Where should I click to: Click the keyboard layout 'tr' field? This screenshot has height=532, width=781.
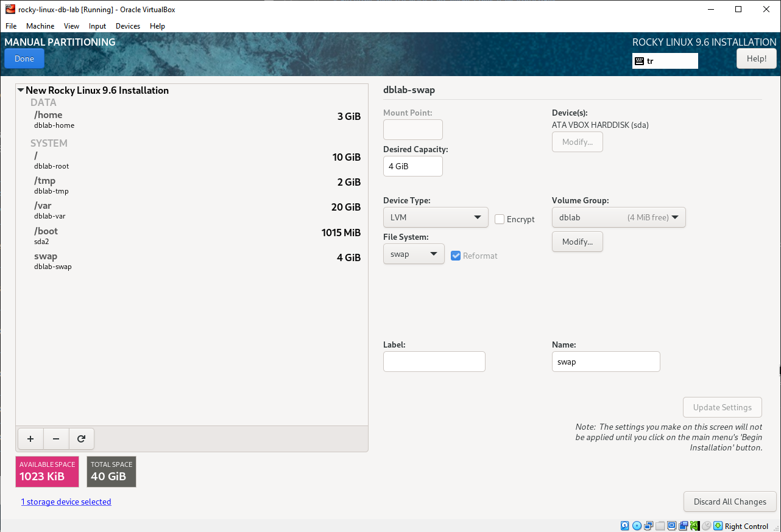point(665,61)
